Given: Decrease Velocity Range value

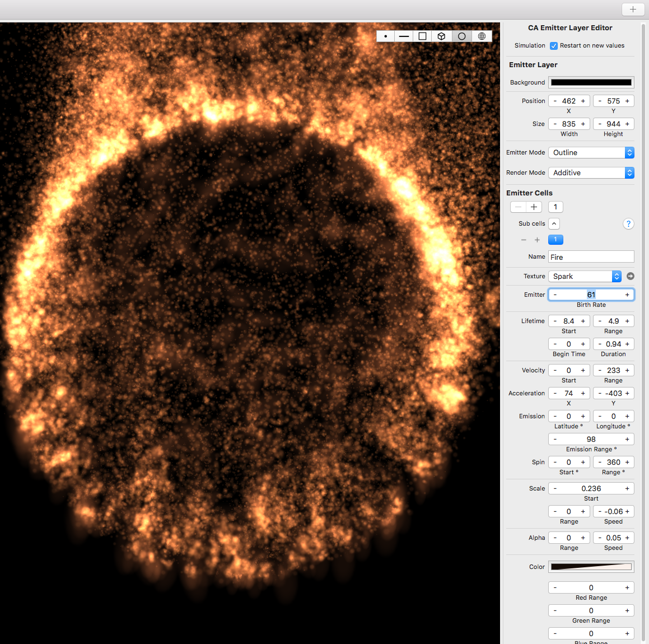Looking at the screenshot, I should pyautogui.click(x=600, y=370).
